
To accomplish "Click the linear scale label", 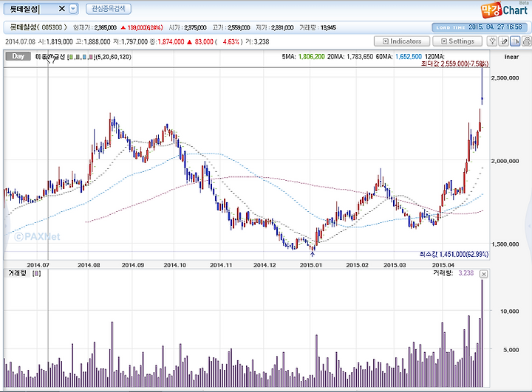I will point(511,57).
